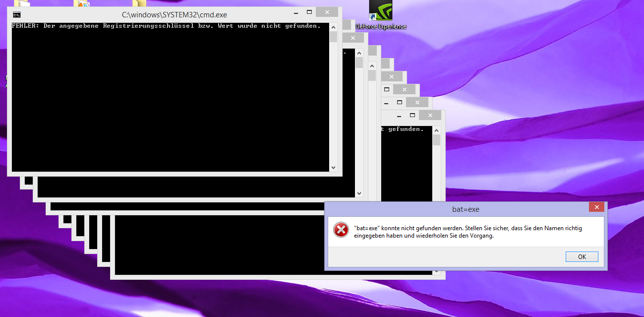Click the scrollbar thumb in front cmd.exe window
Screen dimensions: 644x317
(333, 37)
